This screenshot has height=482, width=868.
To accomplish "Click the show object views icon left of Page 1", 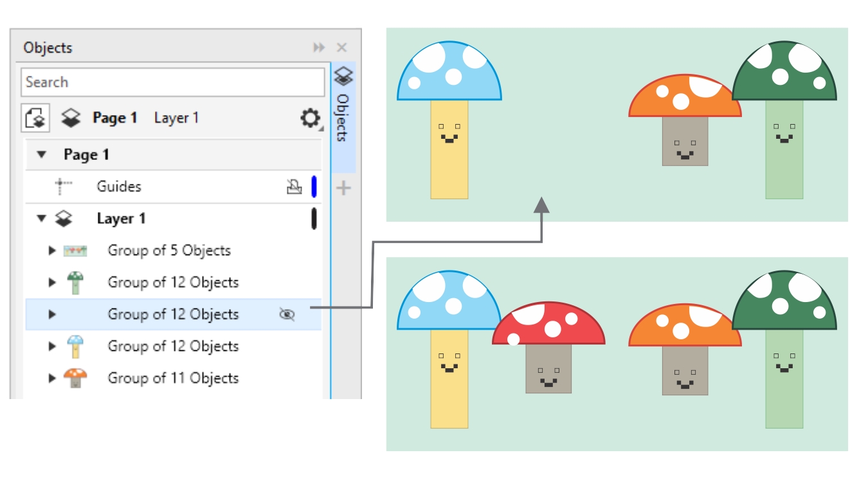I will [37, 118].
